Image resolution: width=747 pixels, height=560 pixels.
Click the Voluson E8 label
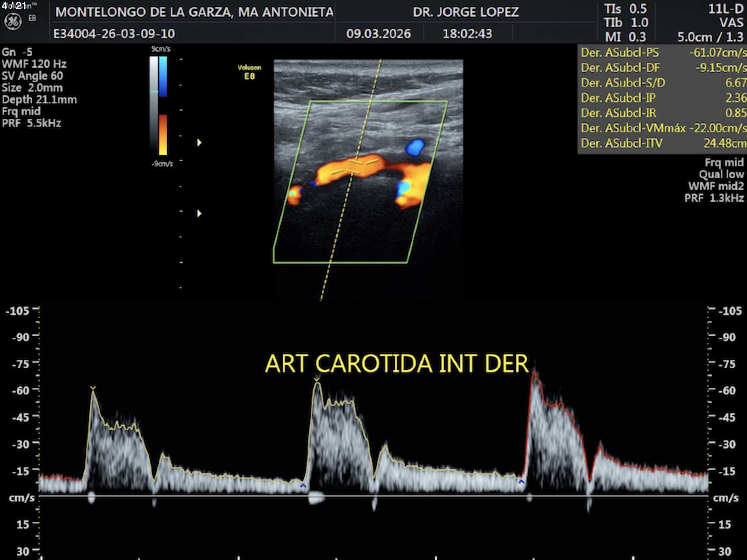[x=249, y=72]
